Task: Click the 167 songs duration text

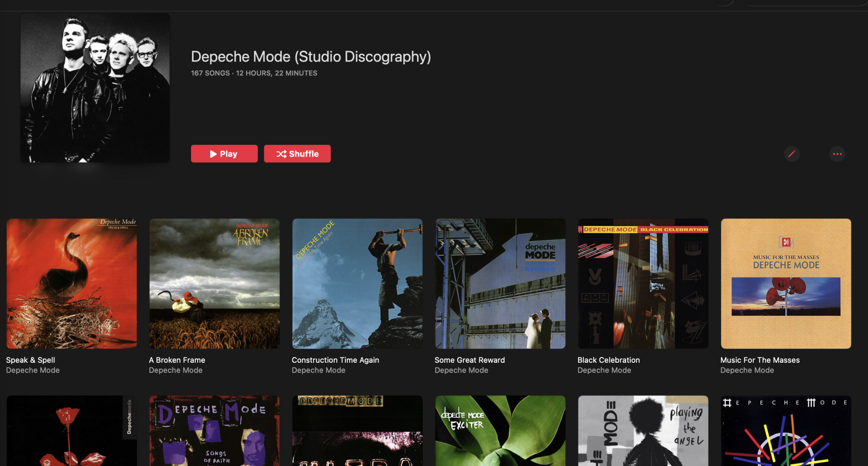Action: point(254,73)
